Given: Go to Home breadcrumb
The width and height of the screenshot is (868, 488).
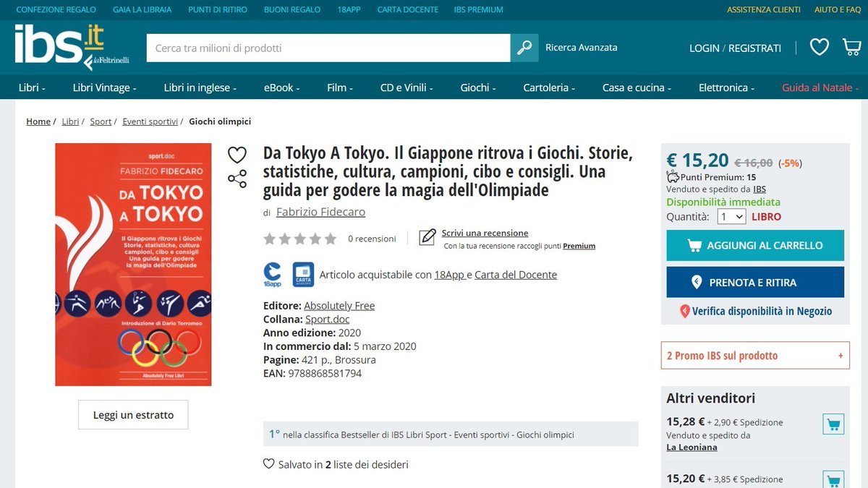Looking at the screenshot, I should (38, 121).
